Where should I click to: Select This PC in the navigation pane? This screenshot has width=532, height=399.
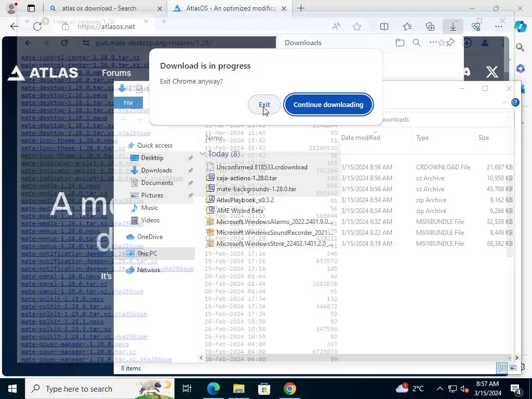(x=147, y=254)
